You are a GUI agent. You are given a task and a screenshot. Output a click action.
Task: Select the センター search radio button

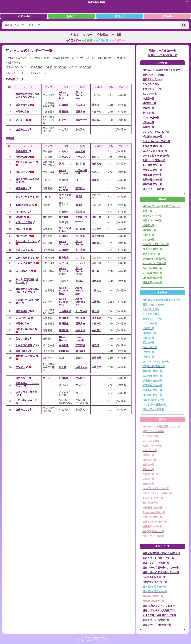81,35
